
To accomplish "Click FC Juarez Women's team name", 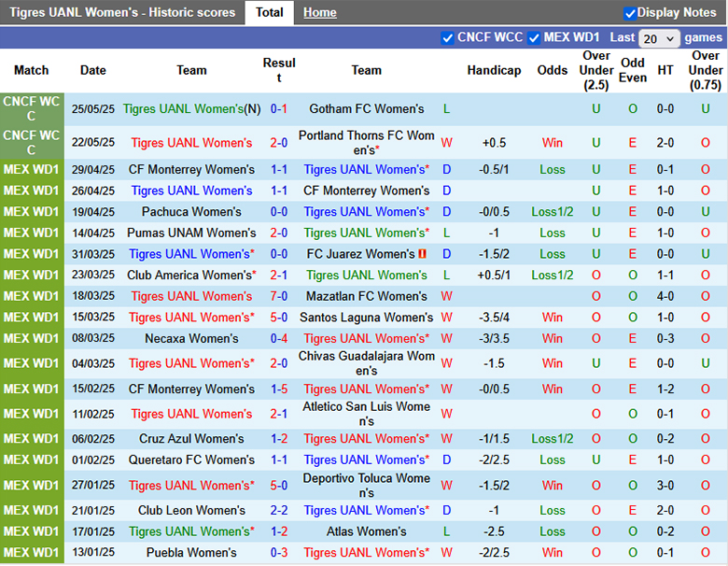I will tap(360, 254).
